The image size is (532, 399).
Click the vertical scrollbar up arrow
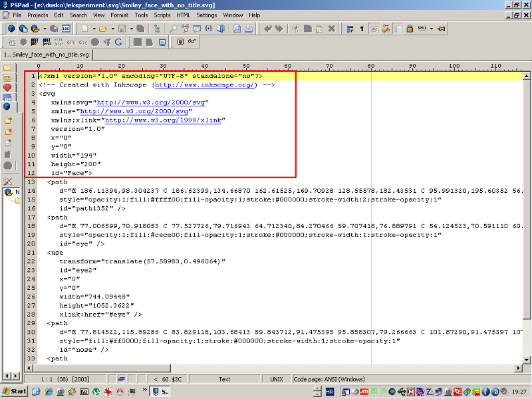[x=526, y=76]
